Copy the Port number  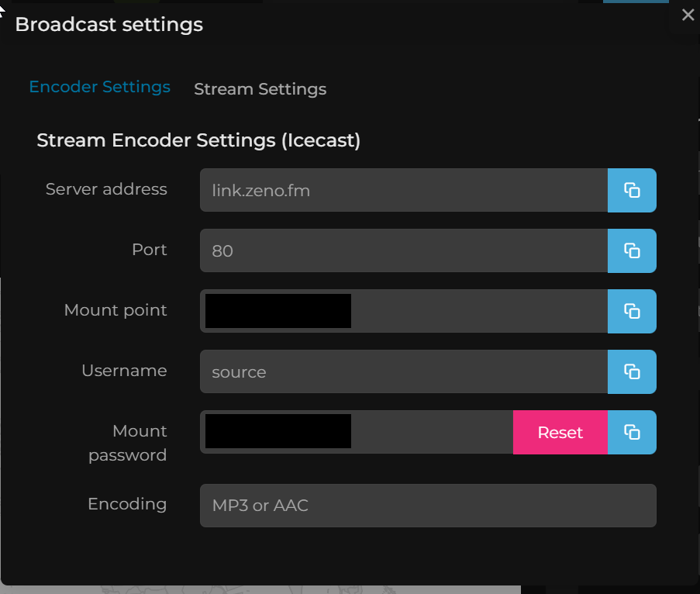coord(632,250)
